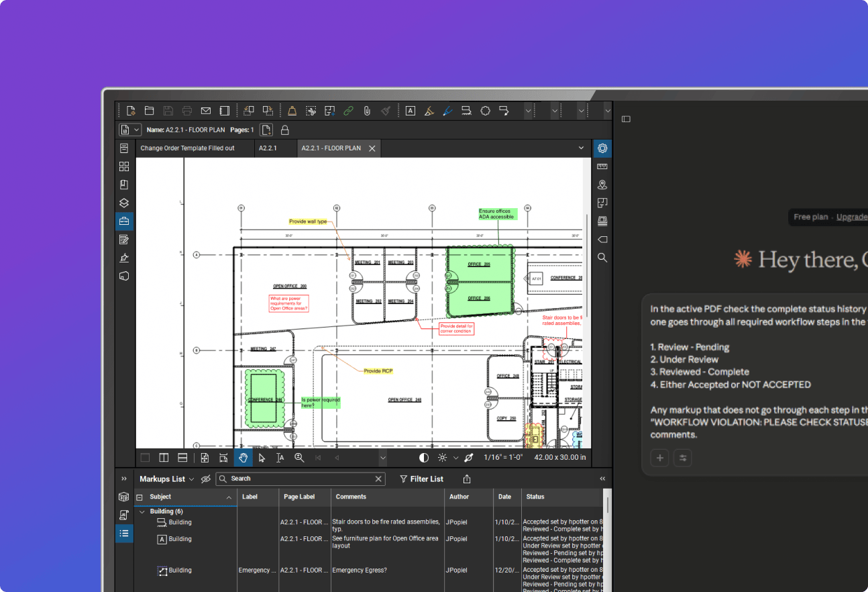
Task: Click the Email envelope icon in toolbar
Action: (x=206, y=111)
